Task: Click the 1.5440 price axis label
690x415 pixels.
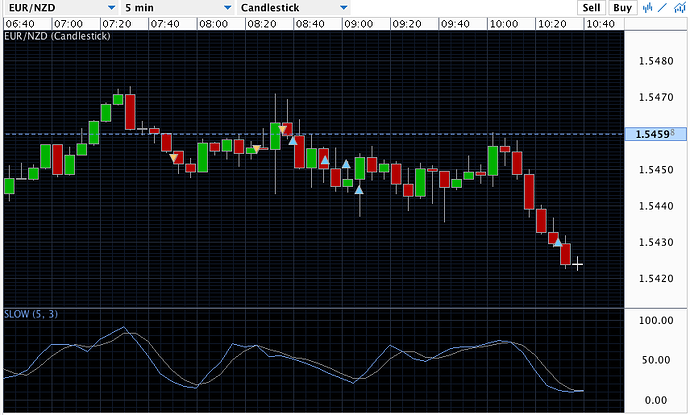Action: pos(656,206)
